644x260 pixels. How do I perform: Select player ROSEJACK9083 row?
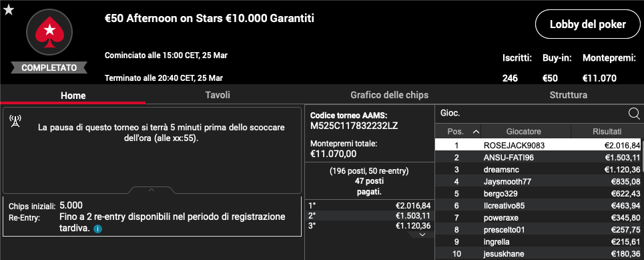click(x=539, y=145)
